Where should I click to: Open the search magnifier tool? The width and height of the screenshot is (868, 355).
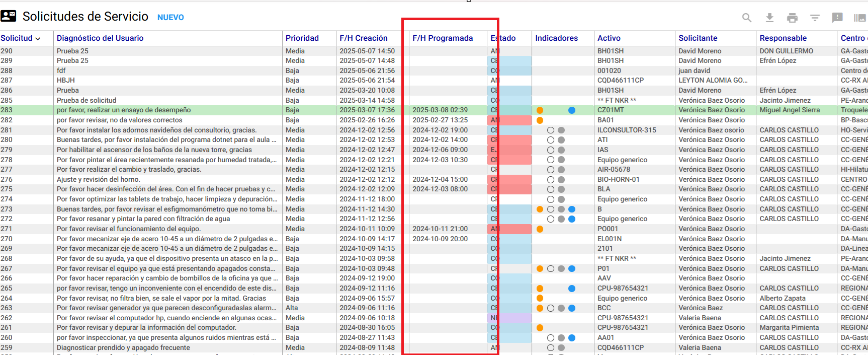[x=747, y=18]
